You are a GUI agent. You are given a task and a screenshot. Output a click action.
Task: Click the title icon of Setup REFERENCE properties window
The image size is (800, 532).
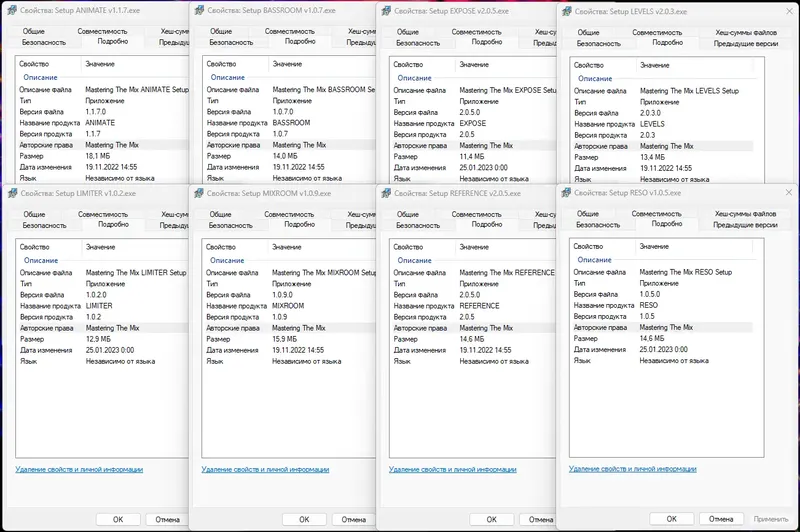tap(386, 193)
